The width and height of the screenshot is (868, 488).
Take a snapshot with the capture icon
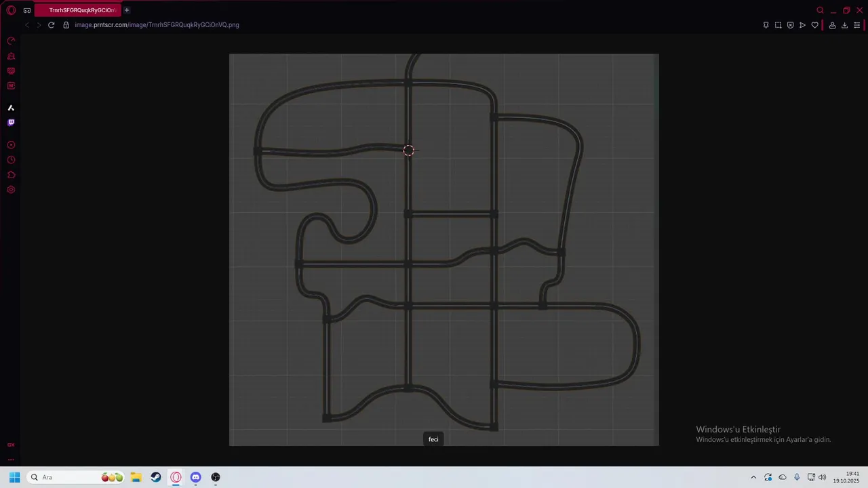pyautogui.click(x=778, y=25)
